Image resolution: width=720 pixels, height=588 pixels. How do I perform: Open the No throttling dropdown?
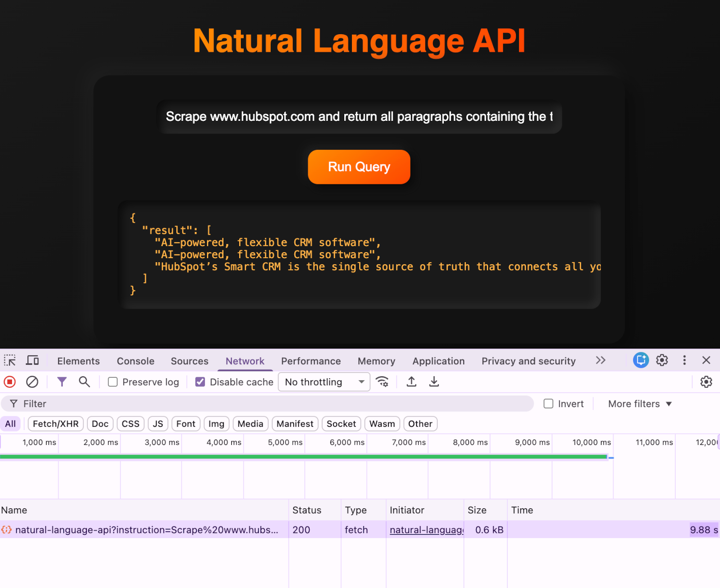pos(324,382)
